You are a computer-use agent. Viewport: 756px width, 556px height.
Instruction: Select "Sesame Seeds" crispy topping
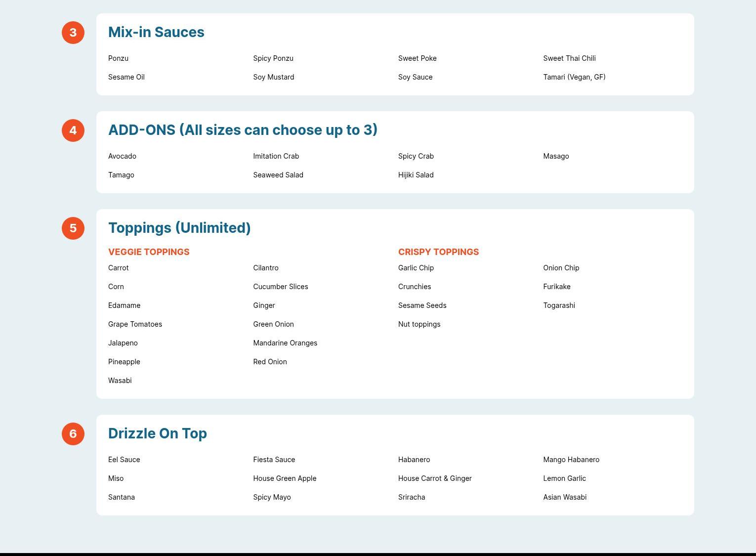click(422, 305)
